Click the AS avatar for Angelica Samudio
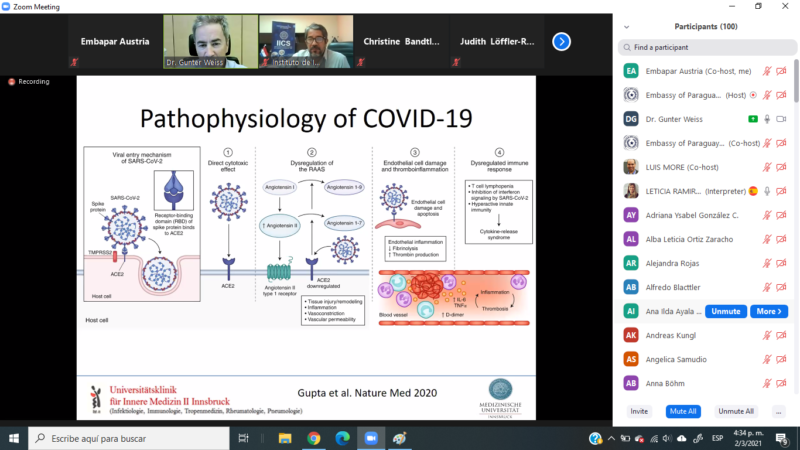 coord(631,359)
